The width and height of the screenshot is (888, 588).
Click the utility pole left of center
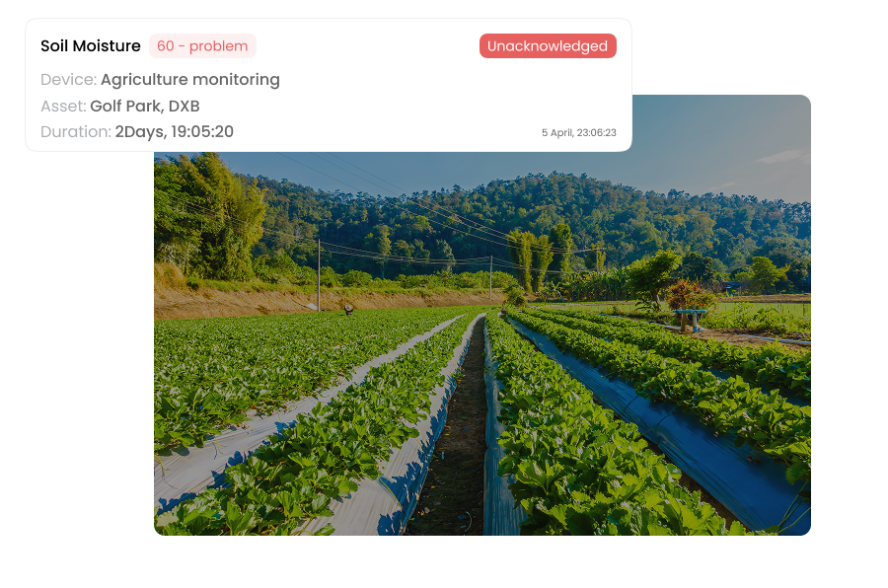(x=319, y=274)
